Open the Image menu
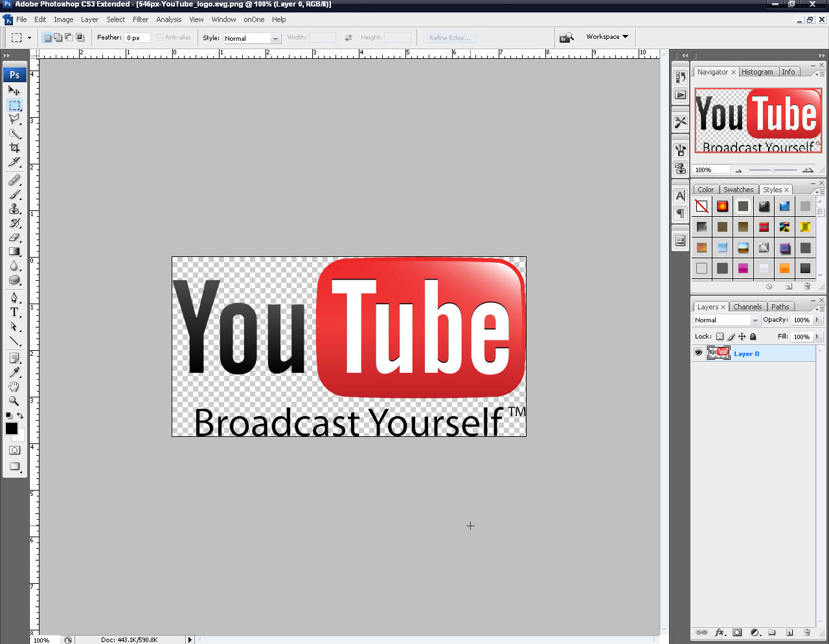The width and height of the screenshot is (829, 644). coord(63,19)
